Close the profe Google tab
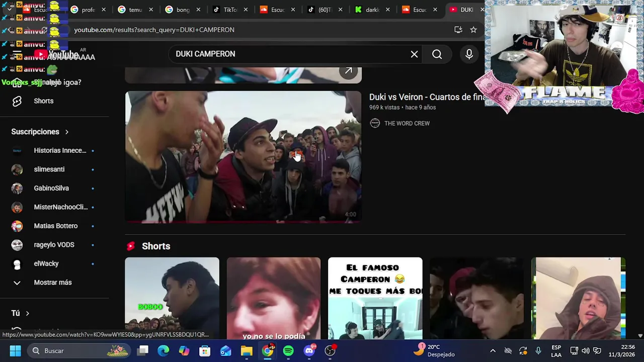The width and height of the screenshot is (644, 362). (x=104, y=10)
